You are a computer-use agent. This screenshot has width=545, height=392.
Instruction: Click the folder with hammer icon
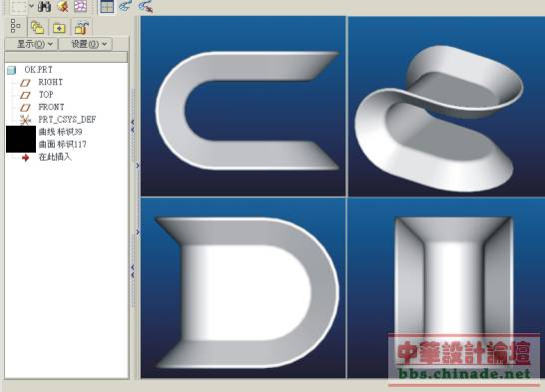[x=81, y=27]
